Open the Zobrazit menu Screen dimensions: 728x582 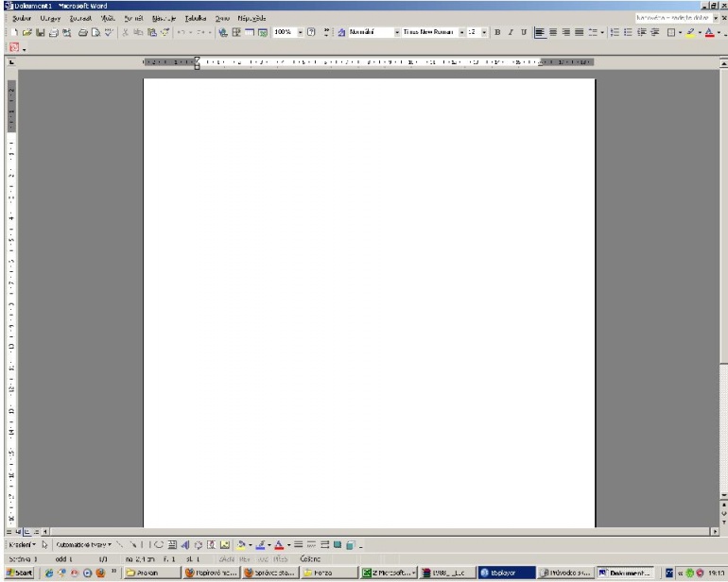click(80, 19)
